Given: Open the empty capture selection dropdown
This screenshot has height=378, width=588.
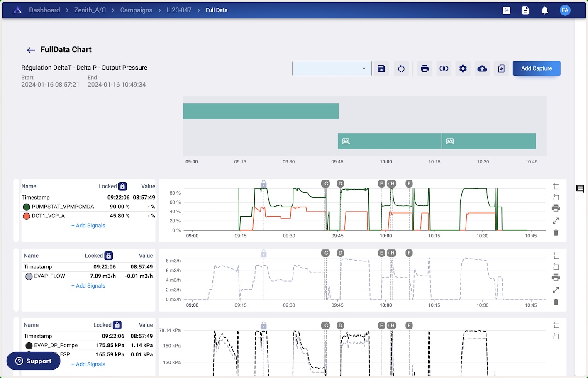Looking at the screenshot, I should pos(332,68).
